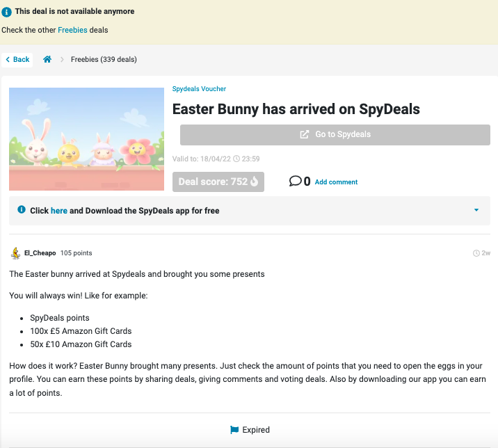
Task: Open the Spydeals Voucher category link
Action: coord(199,89)
